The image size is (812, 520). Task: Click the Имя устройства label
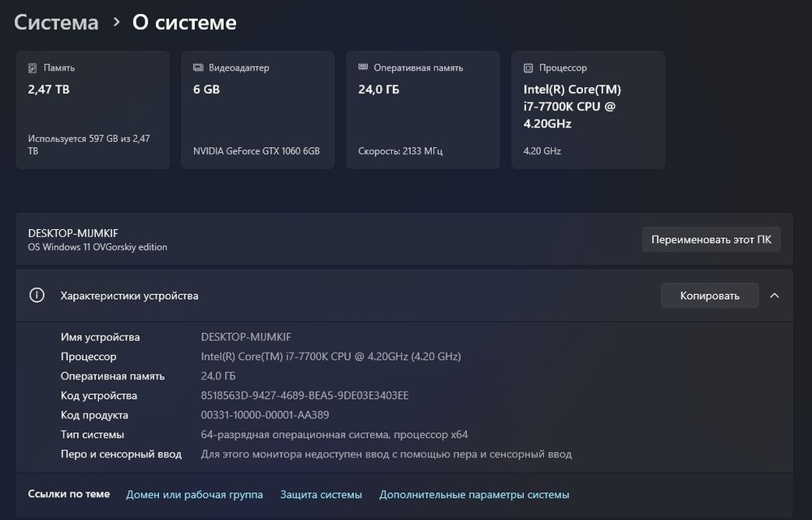pyautogui.click(x=100, y=336)
